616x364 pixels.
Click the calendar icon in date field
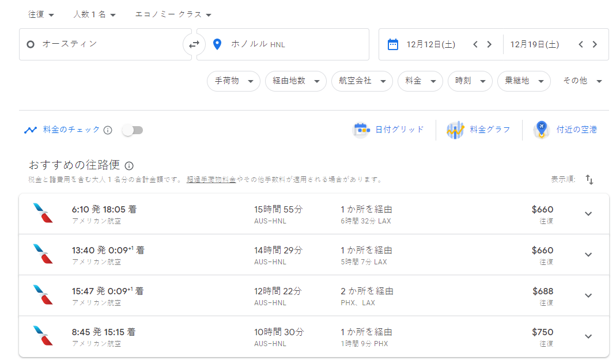[393, 44]
